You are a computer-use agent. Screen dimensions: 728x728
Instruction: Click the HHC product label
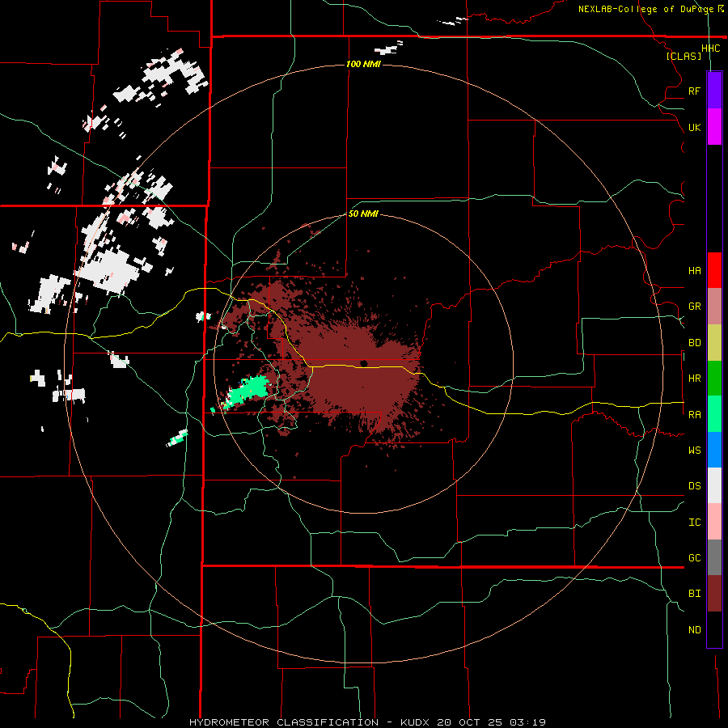(x=710, y=49)
